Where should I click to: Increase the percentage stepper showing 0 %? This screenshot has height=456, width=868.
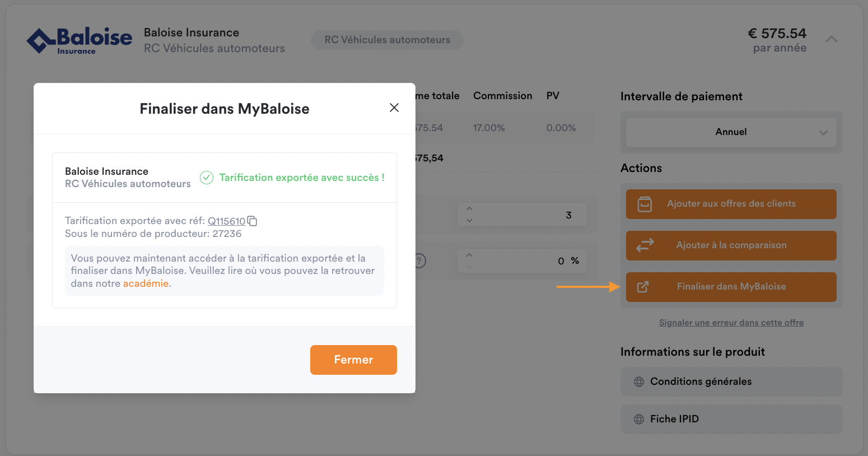pyautogui.click(x=469, y=255)
